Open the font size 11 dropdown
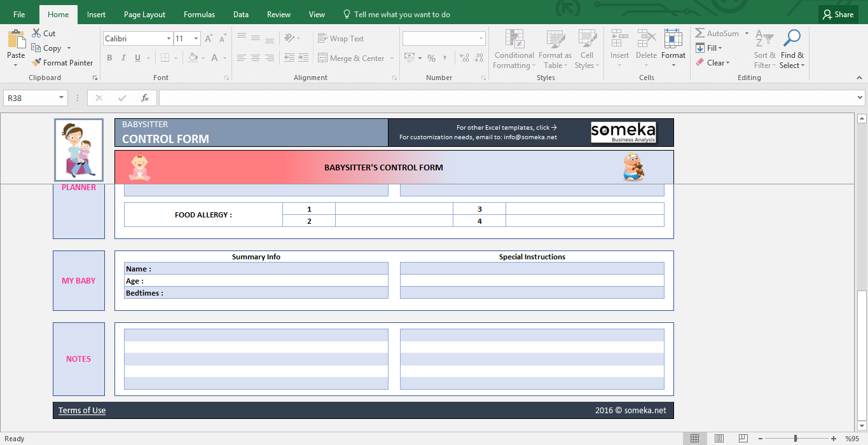The width and height of the screenshot is (868, 445). 196,39
